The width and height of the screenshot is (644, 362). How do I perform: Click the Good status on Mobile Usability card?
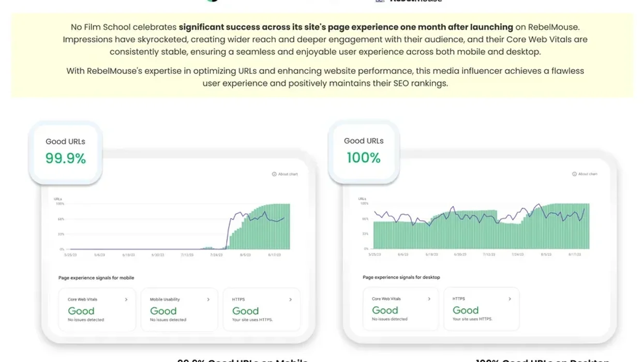click(163, 310)
